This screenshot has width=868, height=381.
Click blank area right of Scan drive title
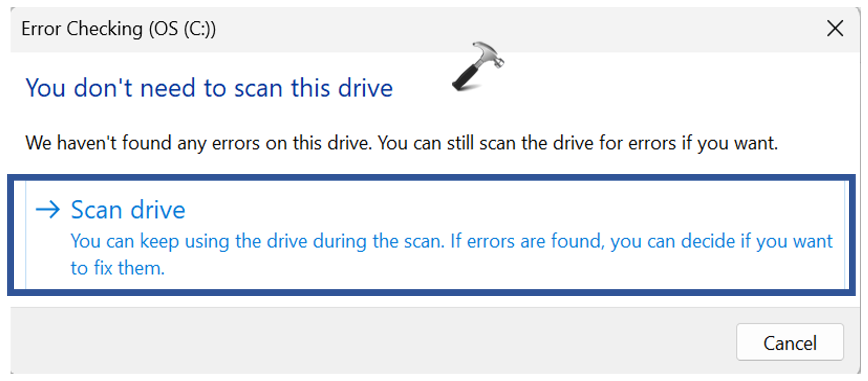[x=507, y=210]
